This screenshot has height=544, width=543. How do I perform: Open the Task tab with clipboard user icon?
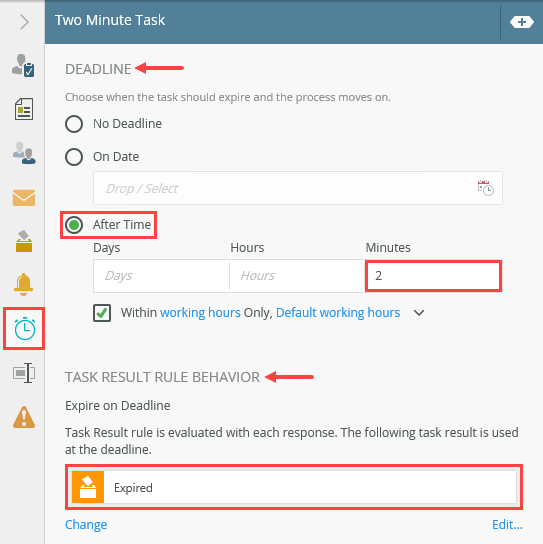[x=23, y=66]
